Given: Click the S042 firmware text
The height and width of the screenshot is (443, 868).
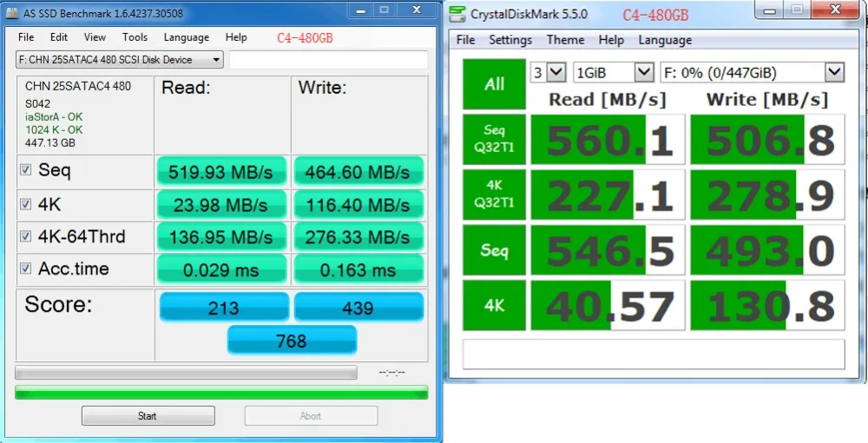Looking at the screenshot, I should point(37,103).
